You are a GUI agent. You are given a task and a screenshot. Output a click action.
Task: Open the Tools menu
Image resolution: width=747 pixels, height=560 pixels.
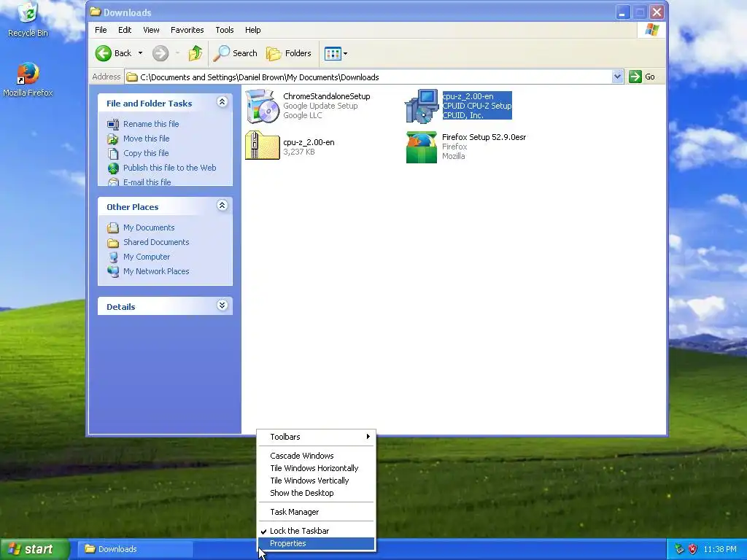[x=225, y=30]
